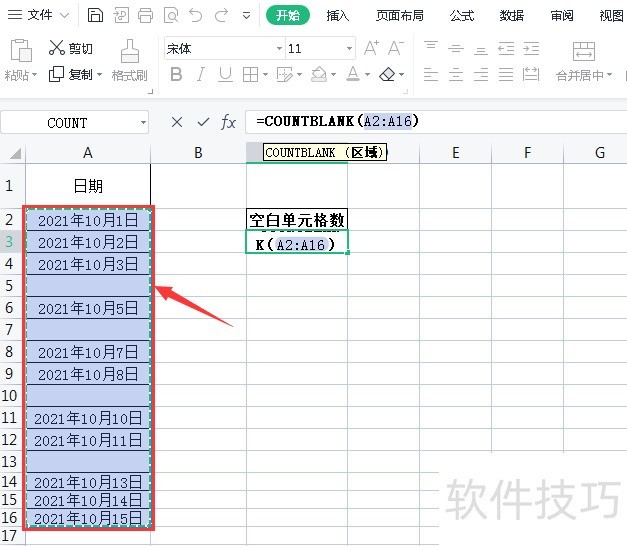Screen dimensions: 627x546
Task: Click the Undo arrow
Action: 196,15
